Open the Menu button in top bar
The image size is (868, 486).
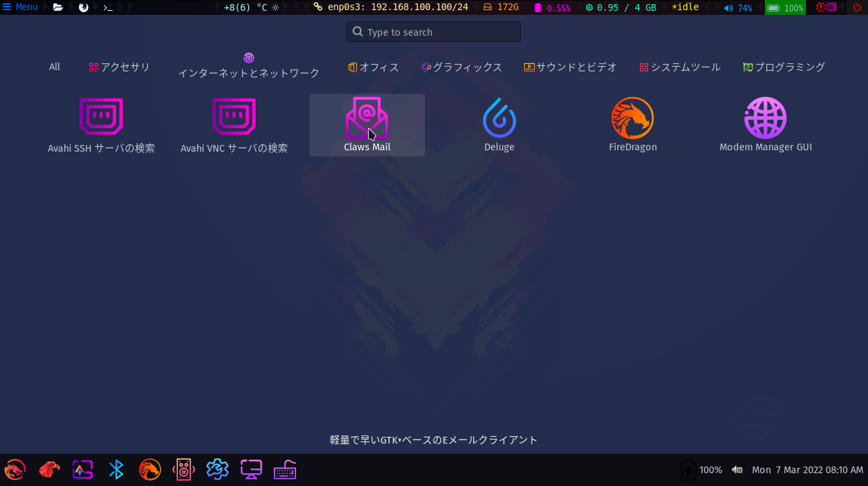click(x=20, y=7)
